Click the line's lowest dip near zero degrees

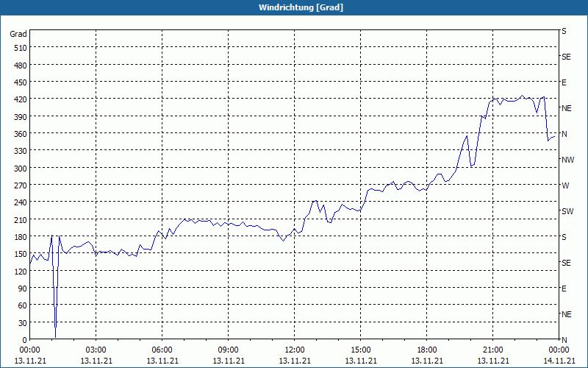tap(56, 336)
